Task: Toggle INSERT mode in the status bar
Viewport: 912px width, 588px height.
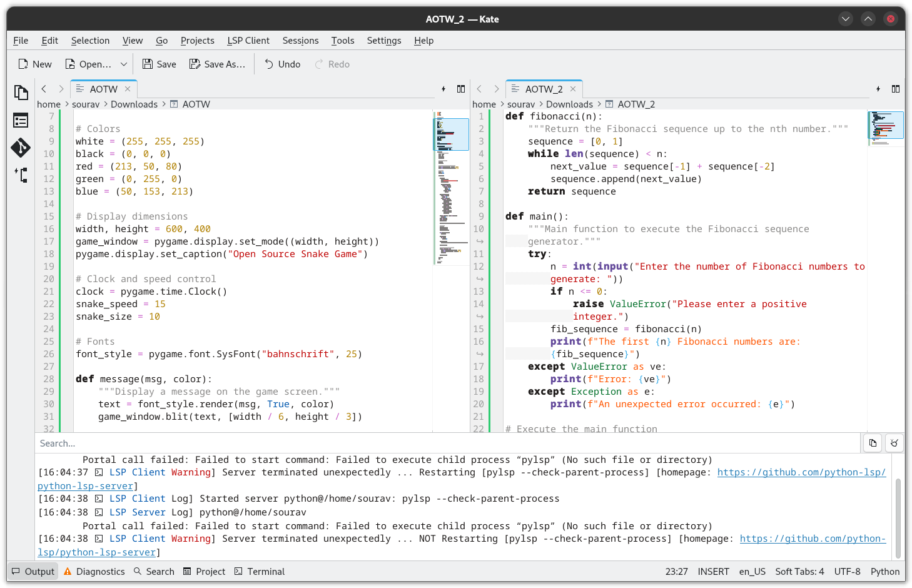Action: pos(713,571)
